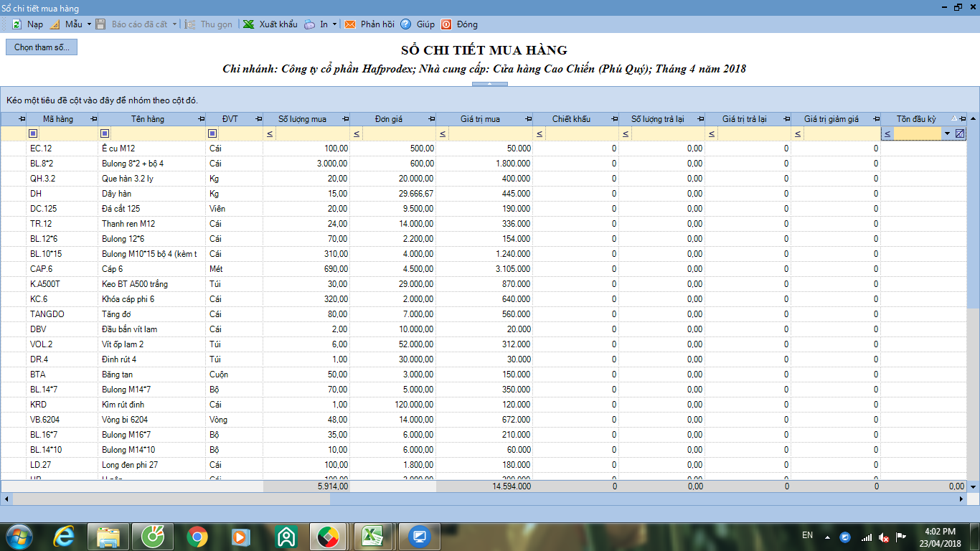Pin the Đơn giá column
Image resolution: width=980 pixels, height=551 pixels.
coord(430,119)
